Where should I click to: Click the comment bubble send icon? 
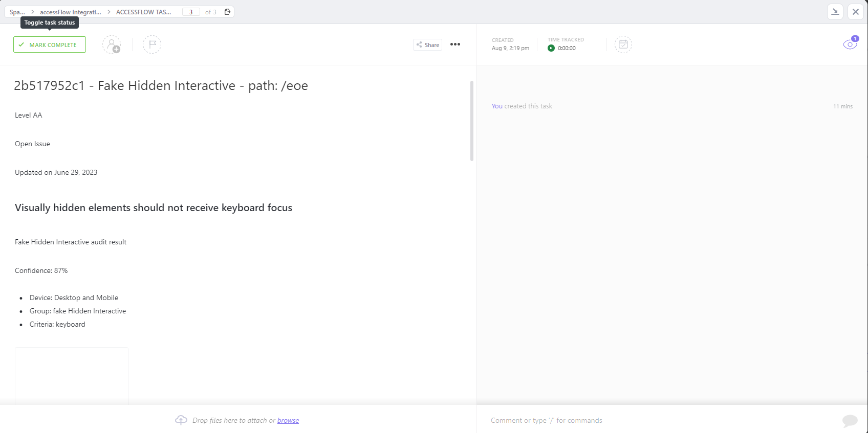[x=850, y=421]
